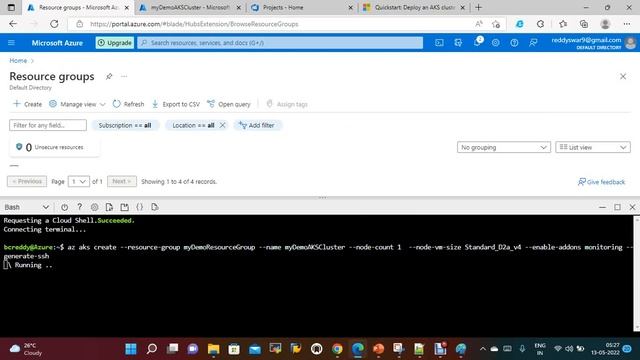
Task: Restart Cloud Shell power icon
Action: pyautogui.click(x=64, y=207)
